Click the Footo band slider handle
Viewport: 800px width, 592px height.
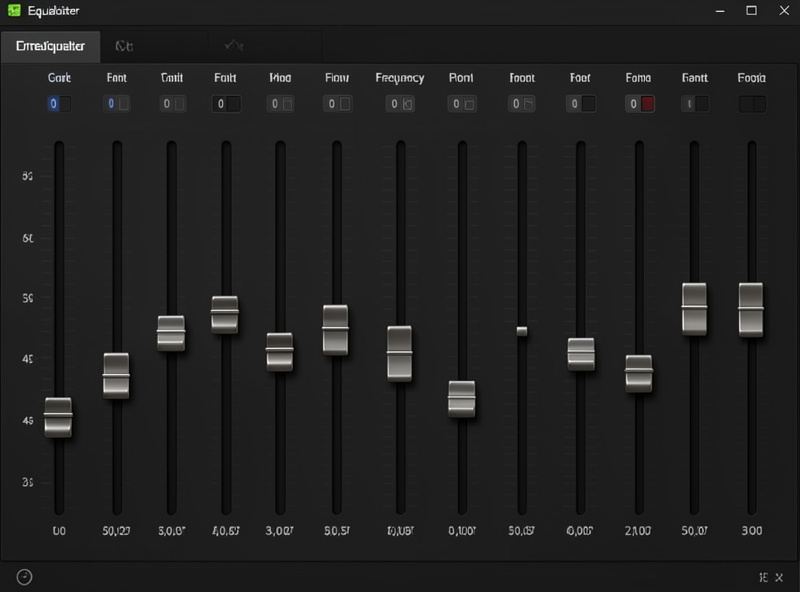752,310
